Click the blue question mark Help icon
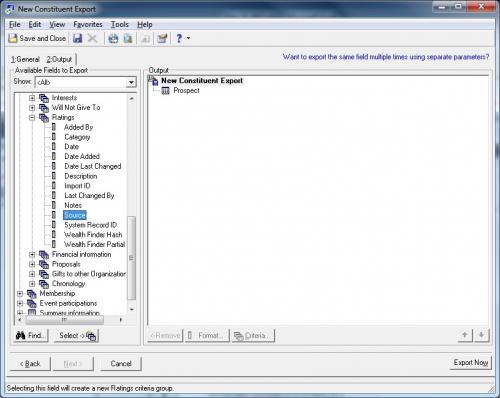Image resolution: width=500 pixels, height=398 pixels. 179,38
